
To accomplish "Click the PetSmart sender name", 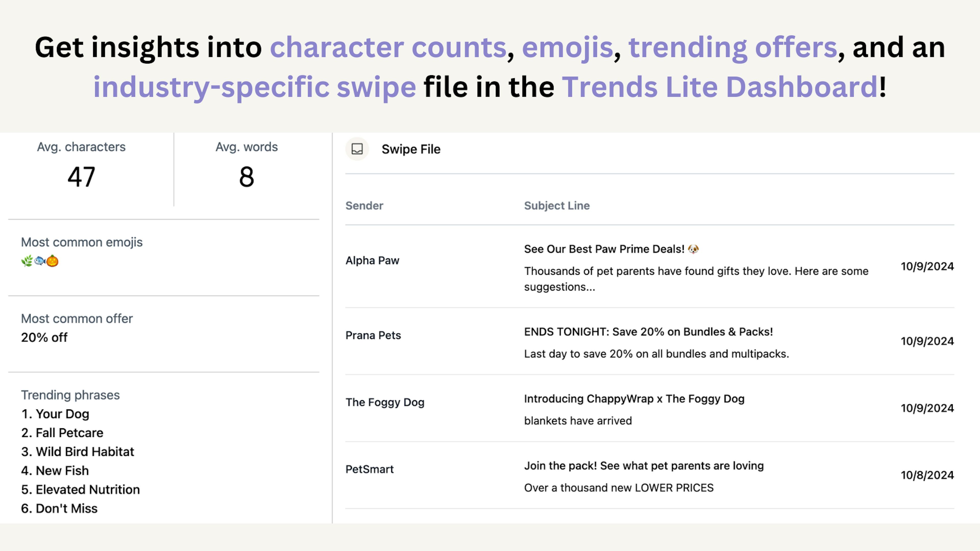I will pos(369,469).
